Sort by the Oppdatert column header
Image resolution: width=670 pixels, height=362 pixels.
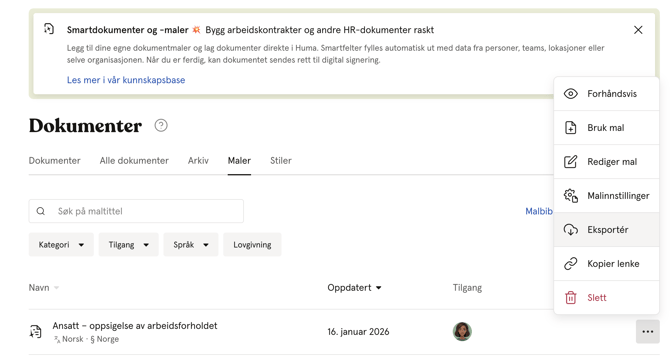(354, 288)
